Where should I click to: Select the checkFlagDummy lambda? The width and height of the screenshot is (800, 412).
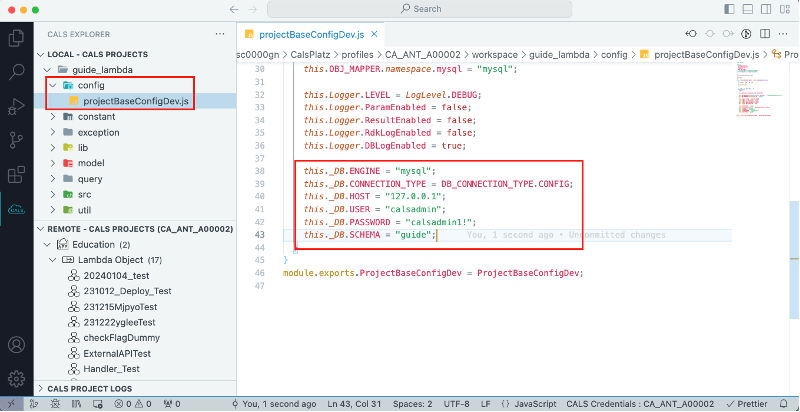coord(121,338)
